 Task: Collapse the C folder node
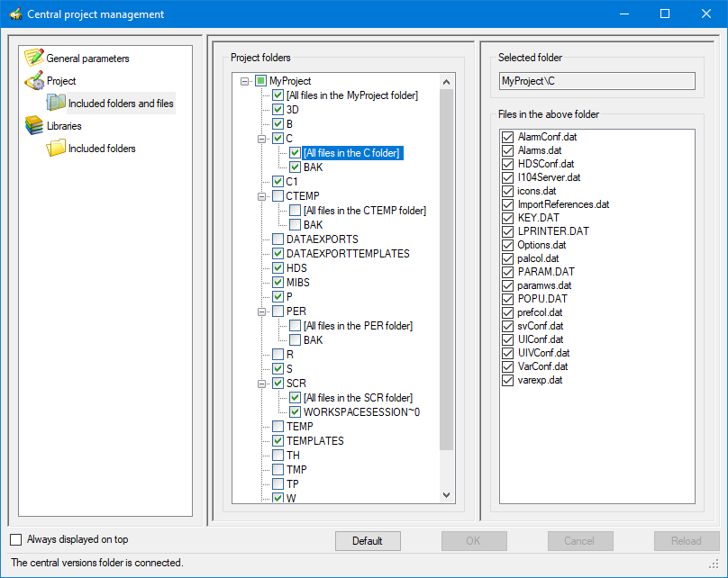262,139
